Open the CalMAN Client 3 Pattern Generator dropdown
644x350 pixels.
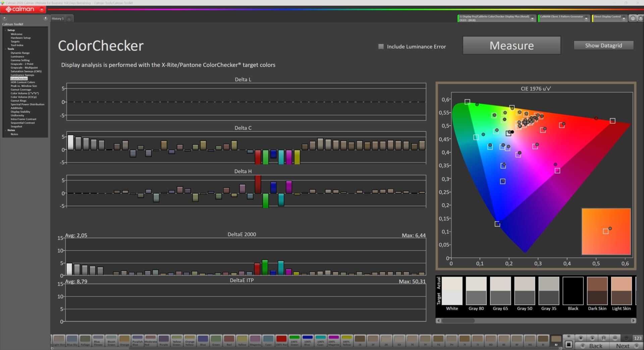pyautogui.click(x=586, y=18)
